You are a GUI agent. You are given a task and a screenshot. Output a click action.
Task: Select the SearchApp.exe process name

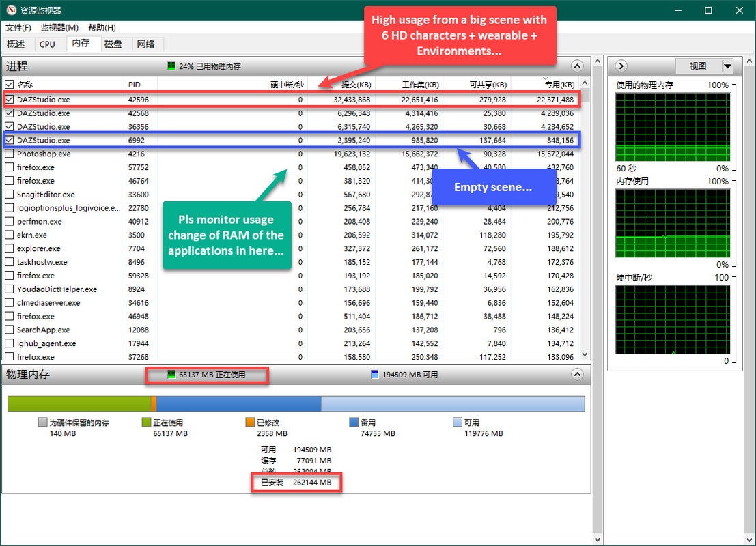tap(44, 330)
